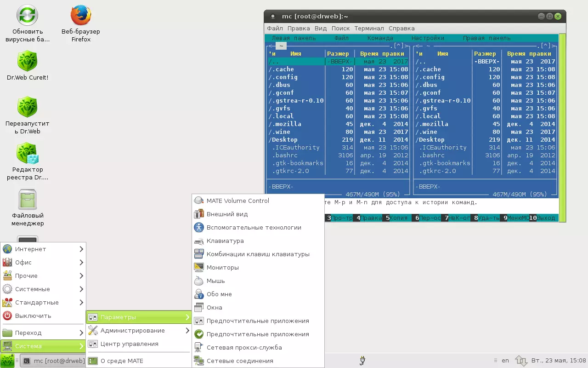Switch keyboard layout indicator en
Viewport: 588px width, 368px height.
(505, 361)
